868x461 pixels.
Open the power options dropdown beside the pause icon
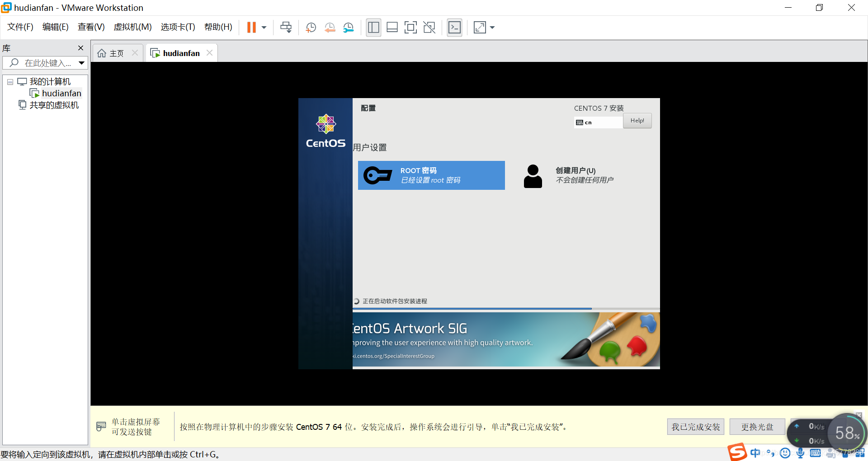(264, 28)
